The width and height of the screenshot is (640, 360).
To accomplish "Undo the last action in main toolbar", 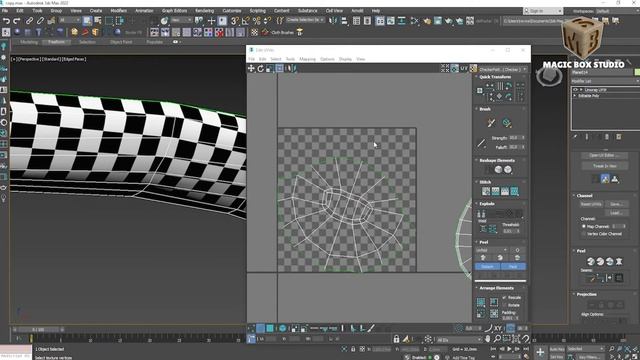I will tap(6, 20).
